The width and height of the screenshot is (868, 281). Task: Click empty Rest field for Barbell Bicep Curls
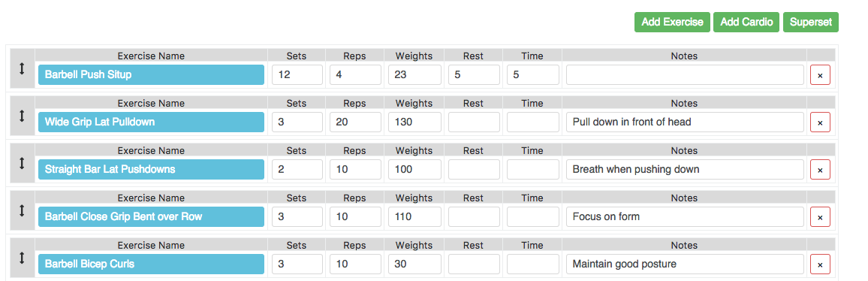474,264
